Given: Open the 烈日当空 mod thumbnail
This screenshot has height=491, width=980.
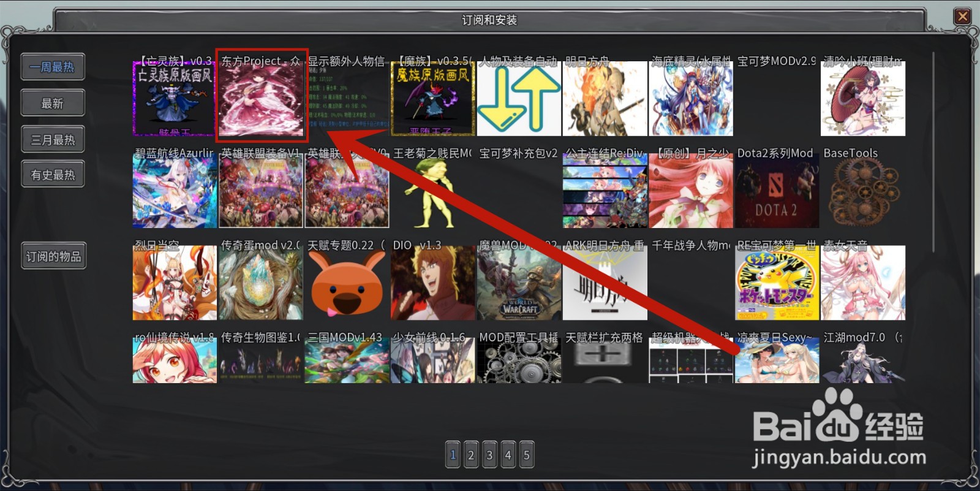Looking at the screenshot, I should tap(175, 283).
